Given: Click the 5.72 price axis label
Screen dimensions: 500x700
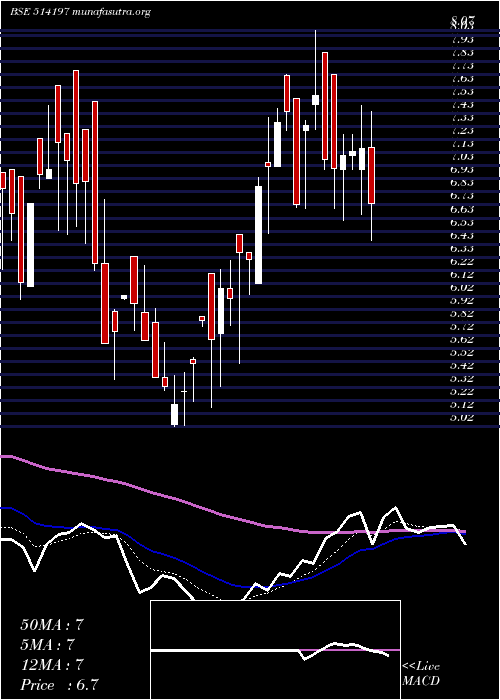Looking at the screenshot, I should point(462,326).
